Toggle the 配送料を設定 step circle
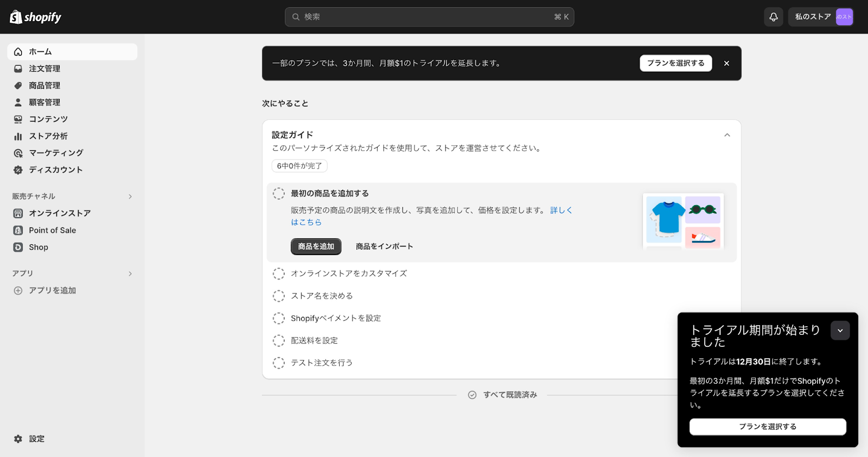The width and height of the screenshot is (868, 457). (278, 340)
